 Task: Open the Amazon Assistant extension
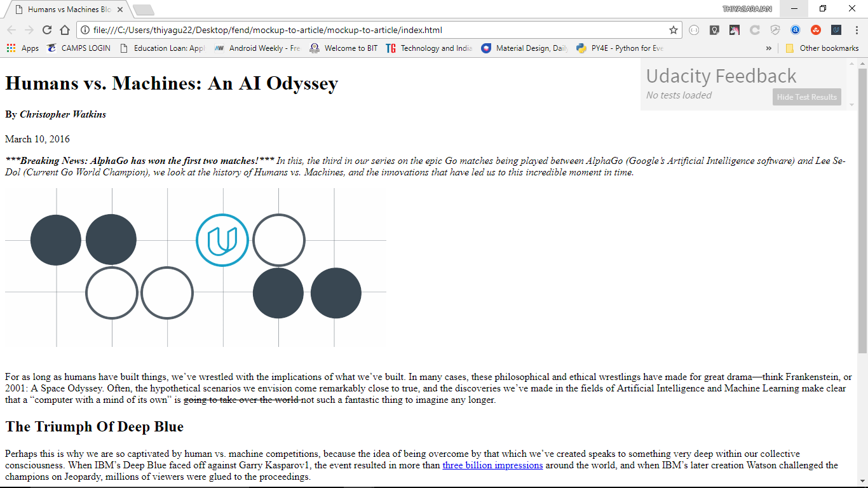coord(795,30)
